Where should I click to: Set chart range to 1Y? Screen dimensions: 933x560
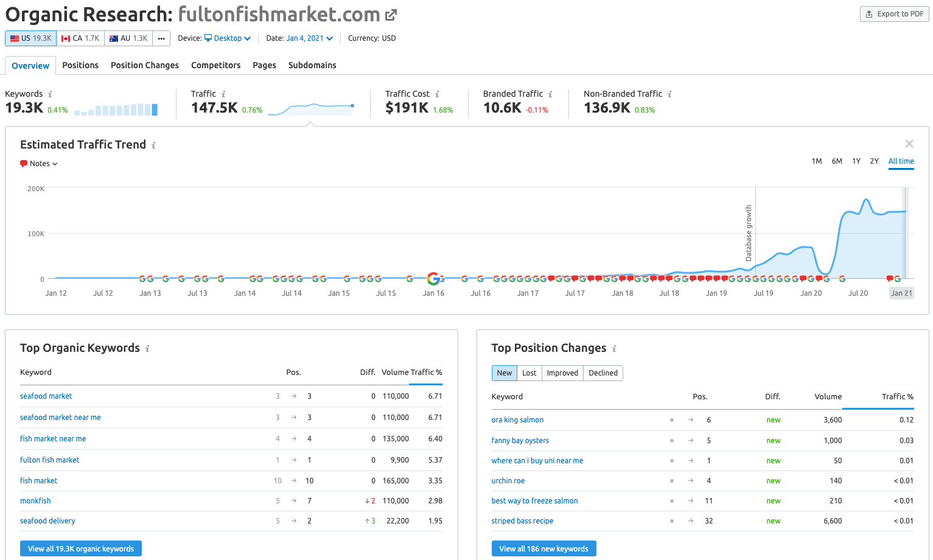coord(856,161)
